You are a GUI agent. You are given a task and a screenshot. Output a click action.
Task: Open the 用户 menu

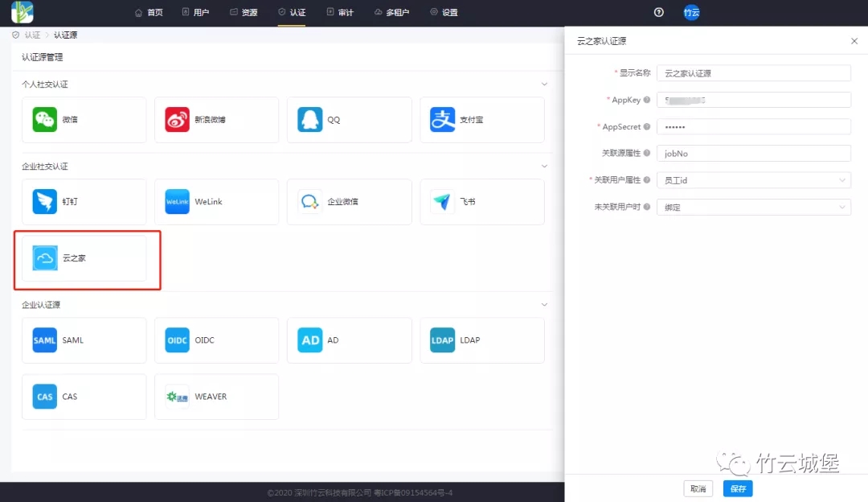(x=195, y=12)
